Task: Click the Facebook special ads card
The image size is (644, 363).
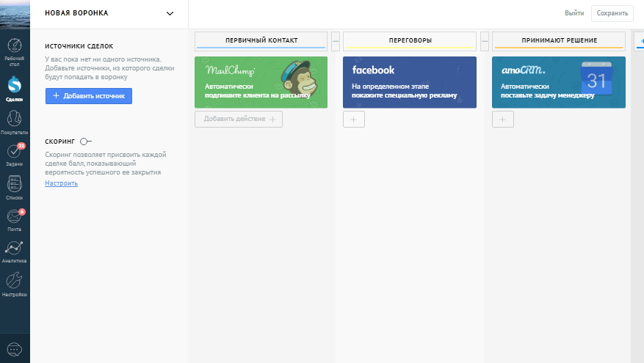Action: click(x=410, y=82)
